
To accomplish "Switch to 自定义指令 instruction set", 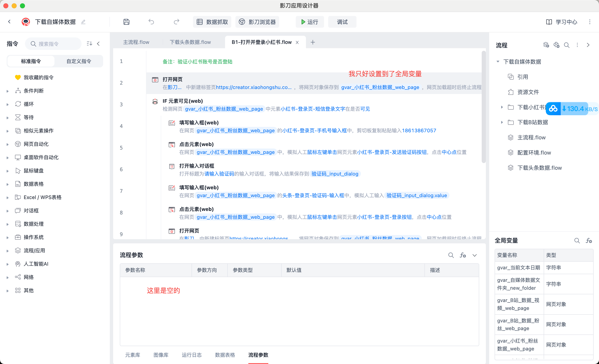I will 79,61.
